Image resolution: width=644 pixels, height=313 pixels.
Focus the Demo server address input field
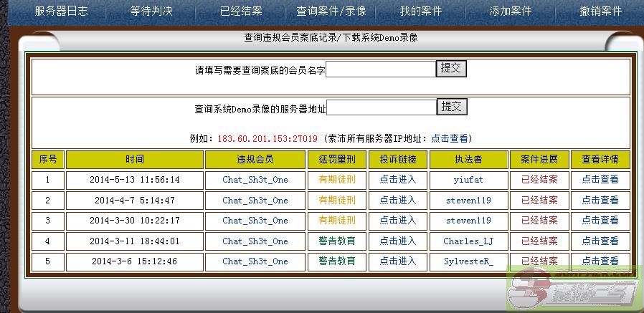point(381,108)
